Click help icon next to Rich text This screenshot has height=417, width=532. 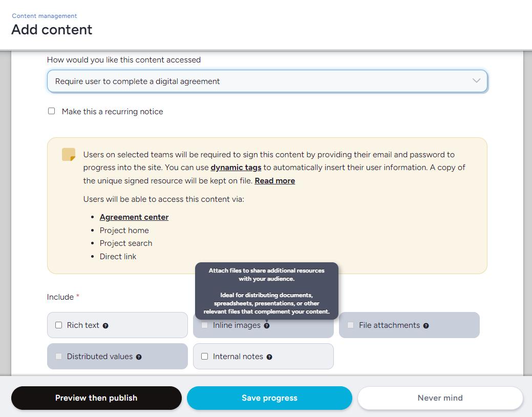[105, 326]
